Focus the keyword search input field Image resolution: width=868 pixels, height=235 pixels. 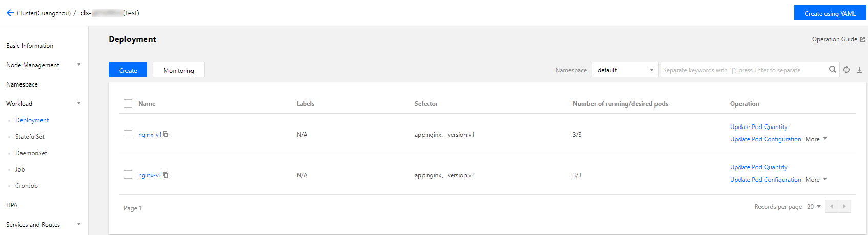(744, 70)
